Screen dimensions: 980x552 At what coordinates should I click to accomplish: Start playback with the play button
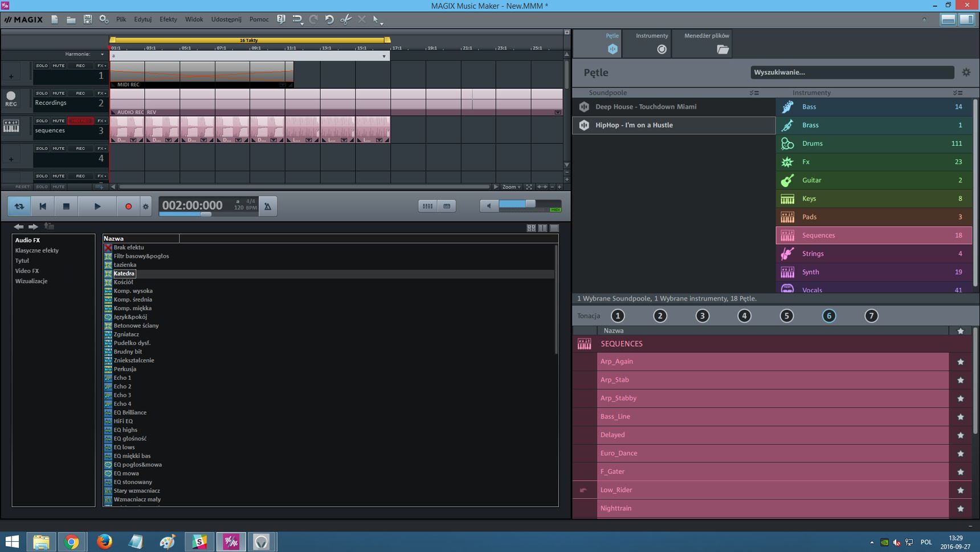[97, 206]
